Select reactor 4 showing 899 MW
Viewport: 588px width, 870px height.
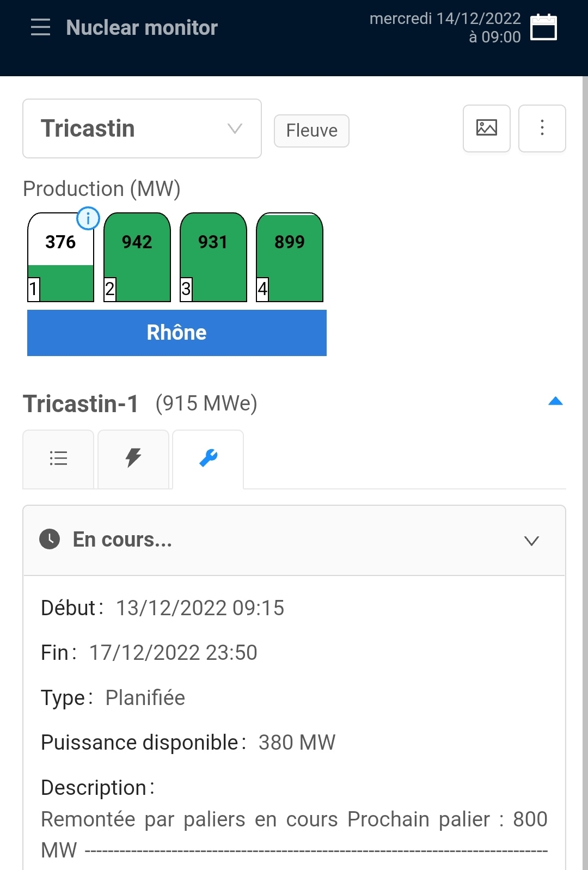point(290,257)
